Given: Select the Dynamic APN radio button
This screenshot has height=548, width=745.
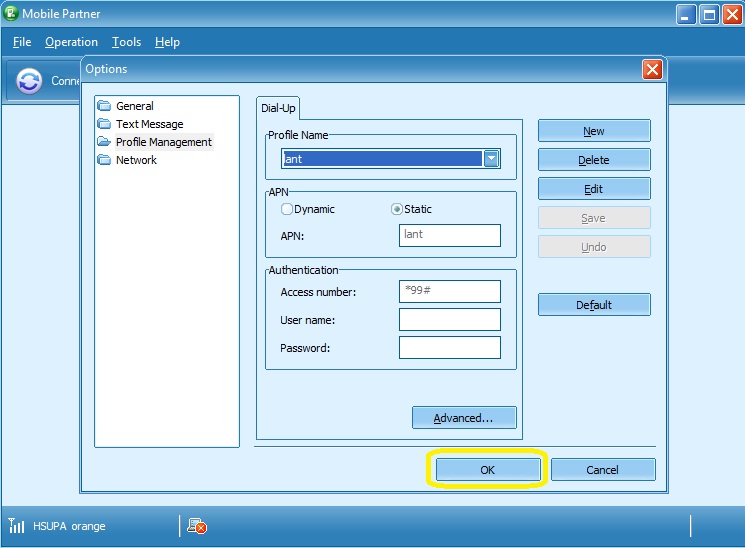Looking at the screenshot, I should click(x=287, y=209).
